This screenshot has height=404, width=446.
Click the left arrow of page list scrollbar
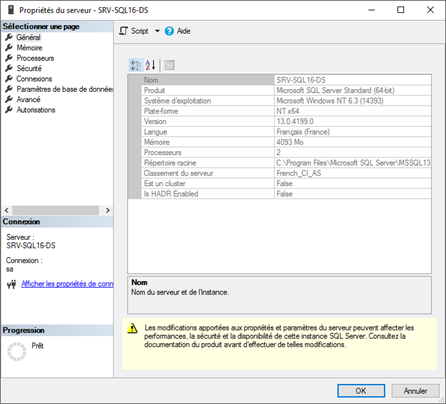7,210
